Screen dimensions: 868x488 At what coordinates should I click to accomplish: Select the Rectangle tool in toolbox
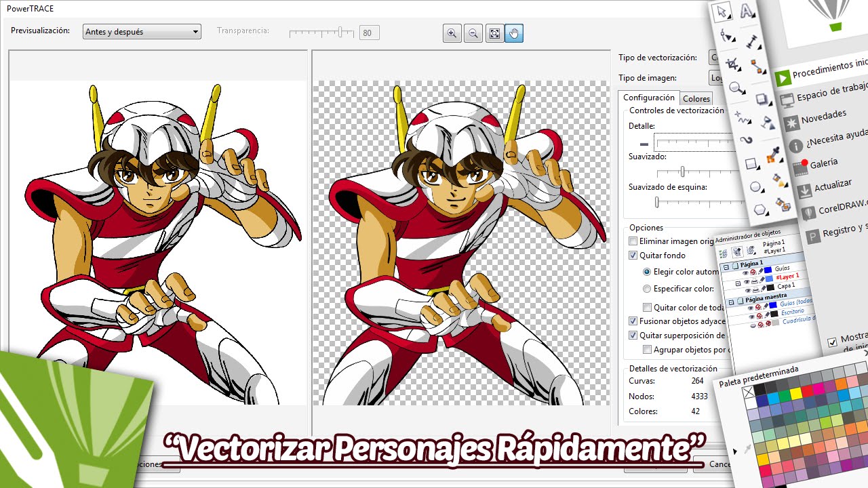[751, 163]
